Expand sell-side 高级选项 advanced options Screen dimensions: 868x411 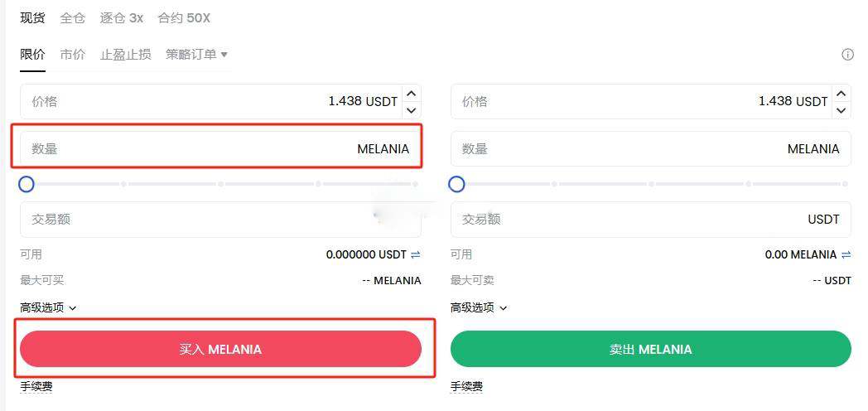tap(478, 307)
